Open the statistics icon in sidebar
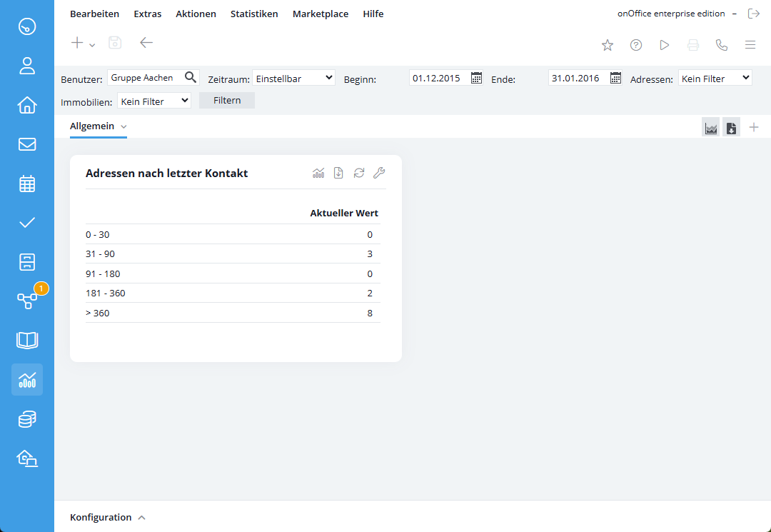This screenshot has height=532, width=771. 27,380
